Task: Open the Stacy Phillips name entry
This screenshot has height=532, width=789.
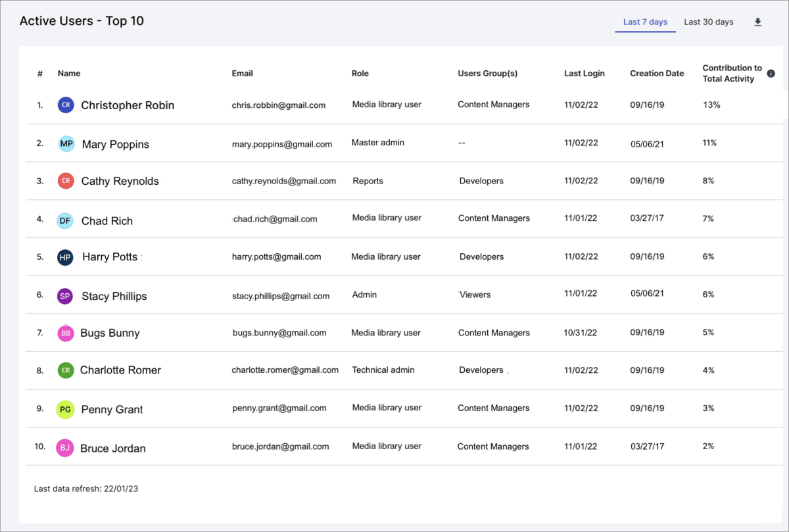Action: (x=114, y=297)
